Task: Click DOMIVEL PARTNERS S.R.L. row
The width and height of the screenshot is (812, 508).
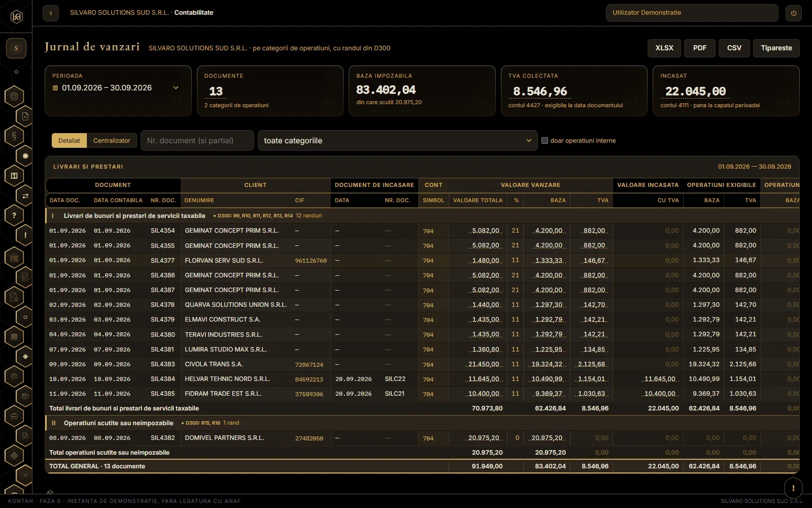Action: (x=422, y=438)
